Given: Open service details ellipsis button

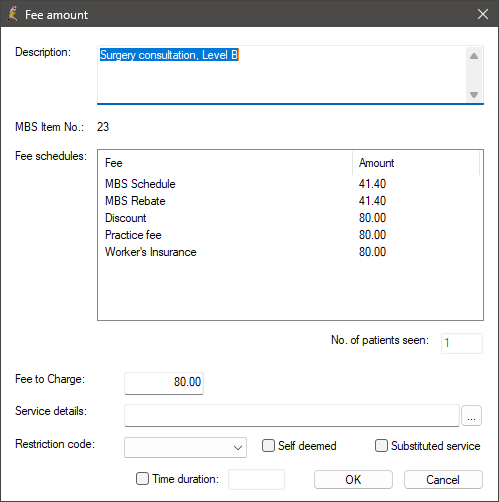Looking at the screenshot, I should [471, 415].
